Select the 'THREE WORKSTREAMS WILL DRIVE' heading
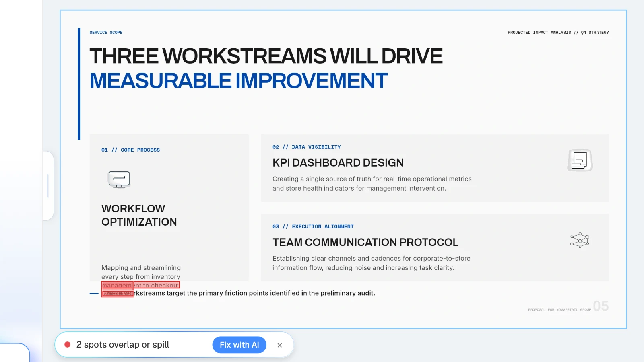The width and height of the screenshot is (644, 362). click(266, 56)
